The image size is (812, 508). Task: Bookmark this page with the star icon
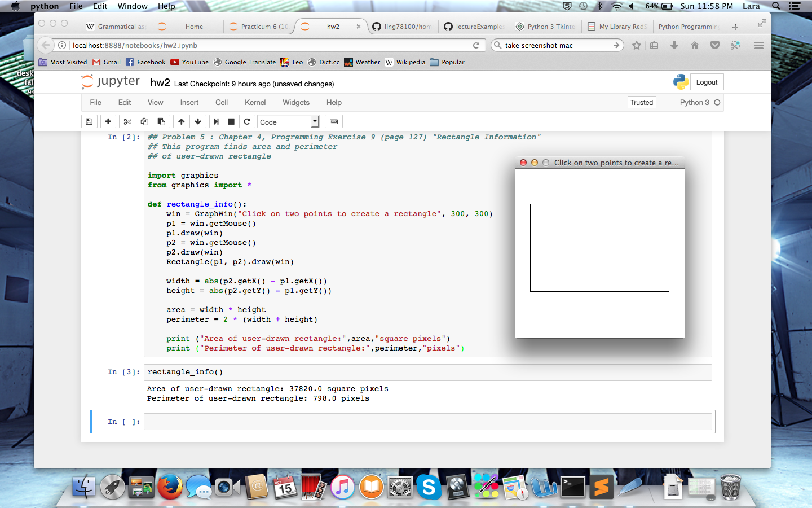click(x=637, y=45)
